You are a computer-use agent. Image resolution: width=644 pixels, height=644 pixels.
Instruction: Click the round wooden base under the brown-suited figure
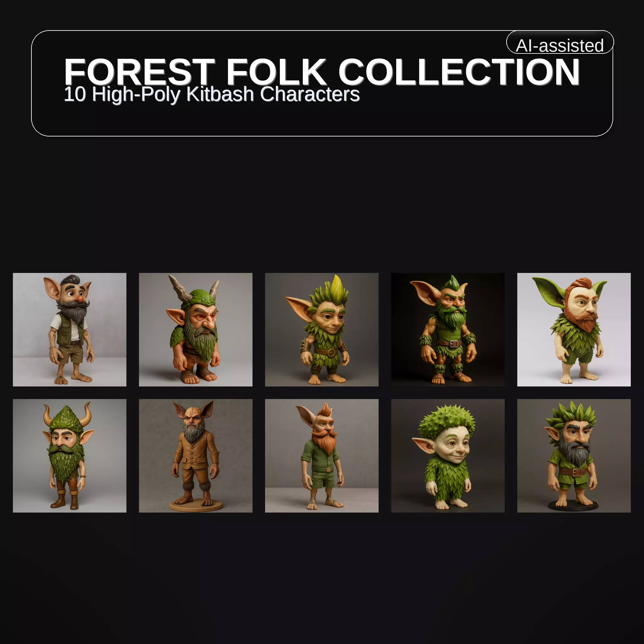tap(196, 506)
